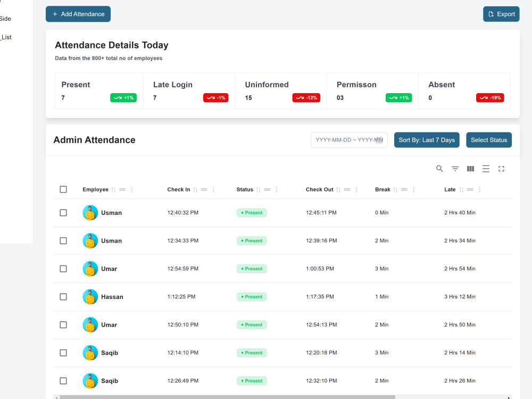
Task: Click Hassan's avatar thumbnail
Action: tap(90, 297)
